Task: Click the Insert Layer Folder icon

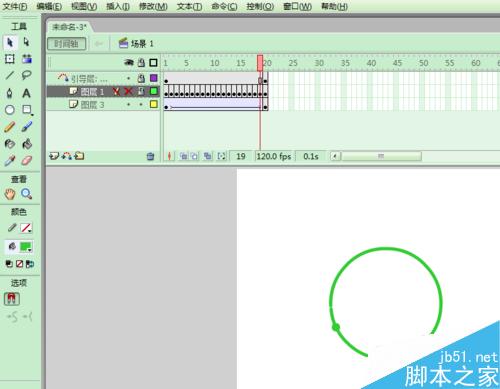Action: (x=79, y=156)
